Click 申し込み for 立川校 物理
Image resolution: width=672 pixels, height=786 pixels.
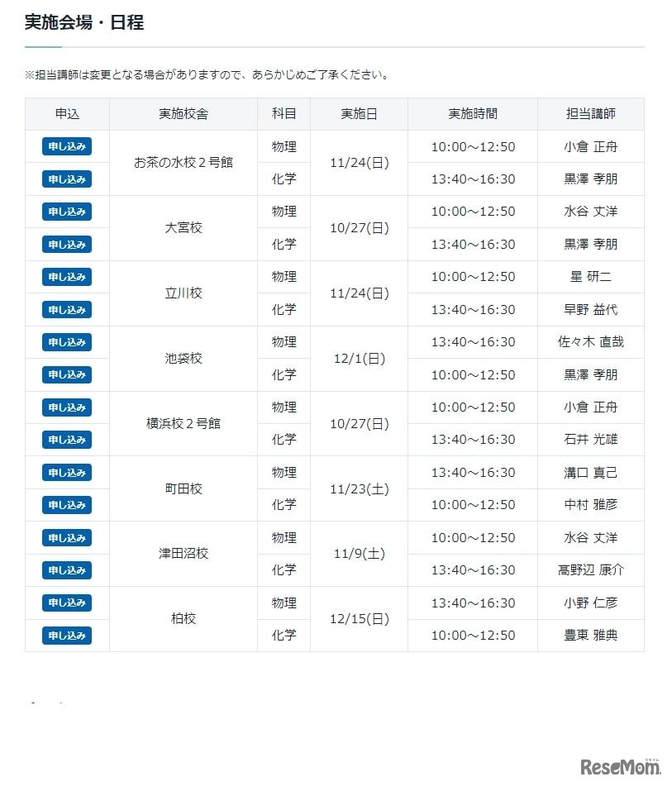tap(66, 277)
